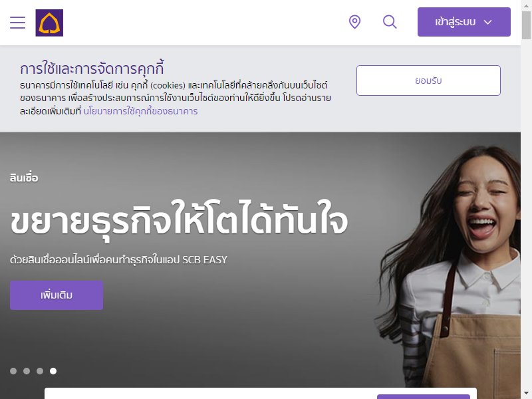
Task: Open the นโยบายการใช้คุกกี้ของธนาคาร link
Action: (x=140, y=111)
